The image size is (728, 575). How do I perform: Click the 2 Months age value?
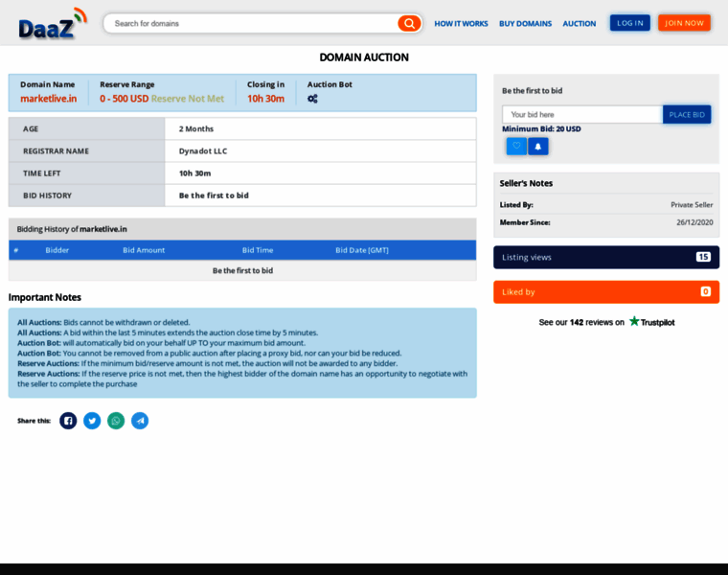tap(196, 129)
